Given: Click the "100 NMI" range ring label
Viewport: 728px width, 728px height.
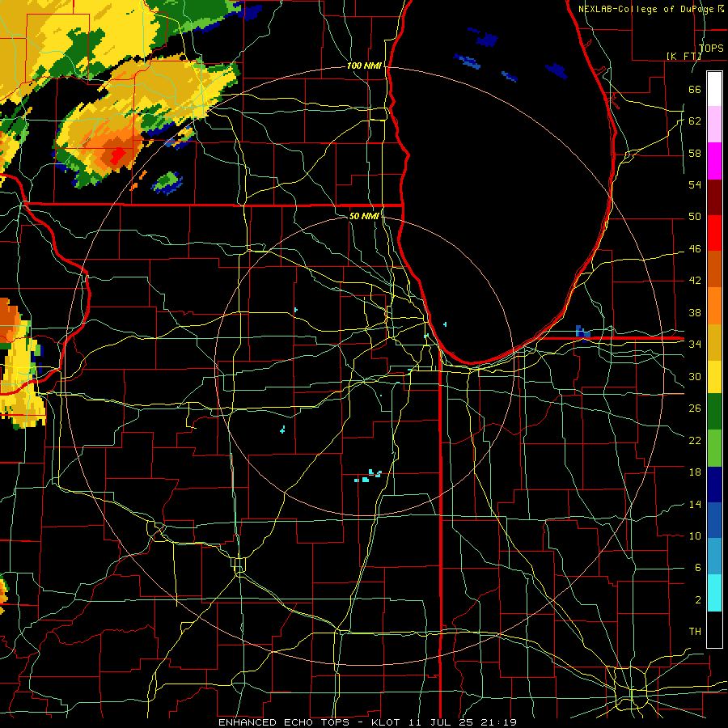Looking at the screenshot, I should click(364, 66).
